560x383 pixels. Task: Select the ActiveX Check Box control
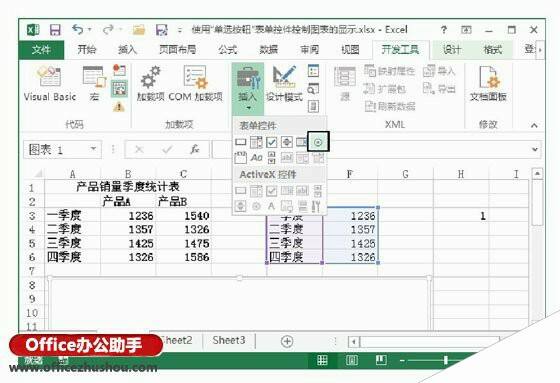[x=271, y=191]
